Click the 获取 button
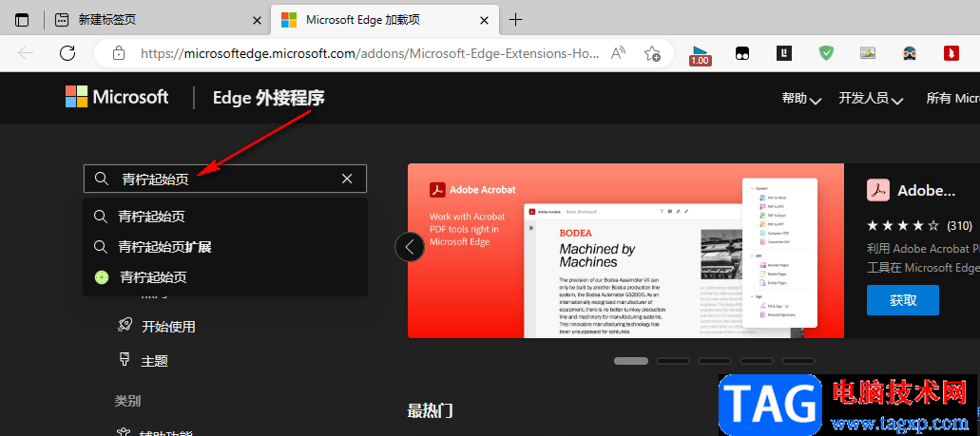 902,300
